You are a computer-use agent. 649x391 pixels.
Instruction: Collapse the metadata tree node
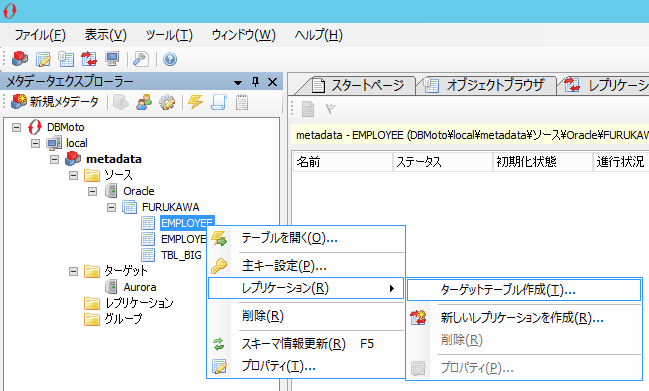click(55, 159)
